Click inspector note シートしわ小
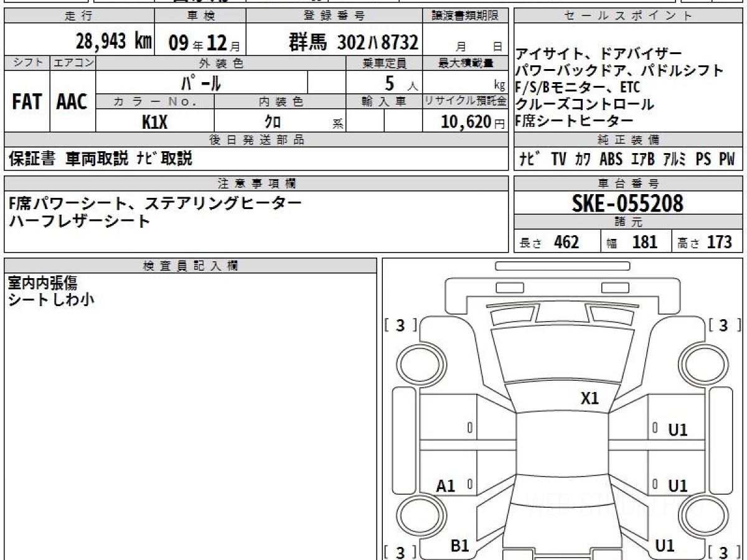Screen dimensions: 747x560 (x=51, y=300)
